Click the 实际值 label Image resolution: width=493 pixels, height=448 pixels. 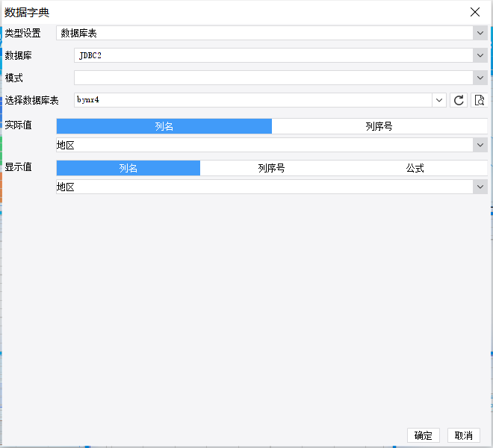pyautogui.click(x=18, y=125)
